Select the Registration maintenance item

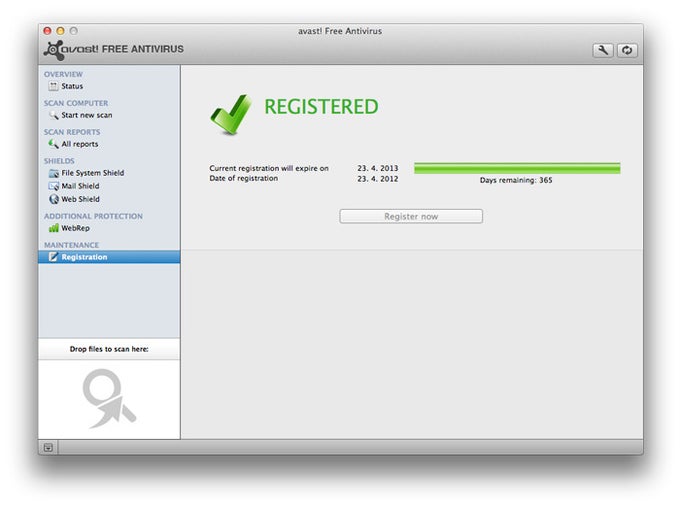pyautogui.click(x=109, y=257)
